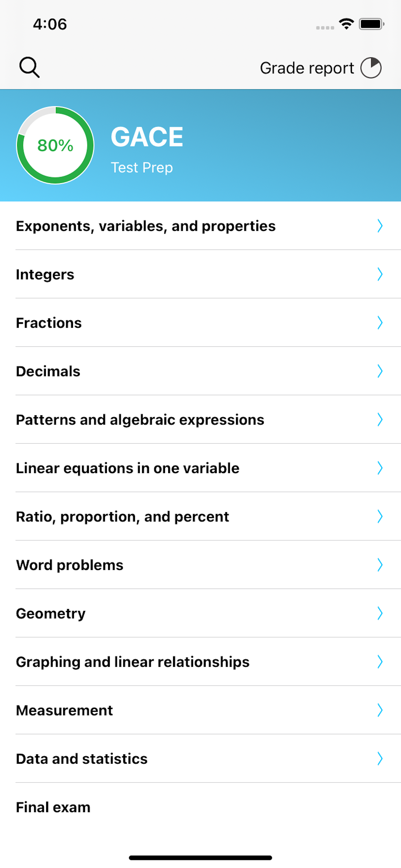Tap the battery indicator icon

click(371, 24)
